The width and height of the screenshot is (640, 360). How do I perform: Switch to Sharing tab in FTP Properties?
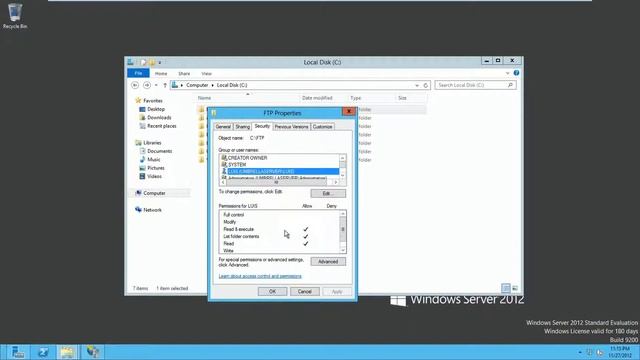(242, 127)
